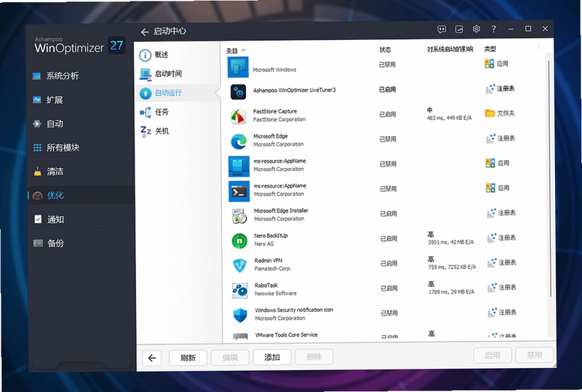This screenshot has width=582, height=392.
Task: Click Windows Security notification icon text
Action: tap(294, 310)
